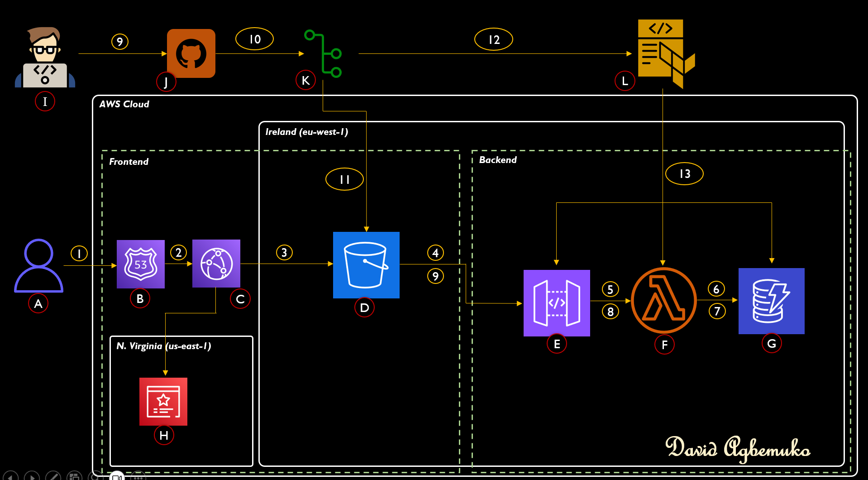Advance to the next slide
This screenshot has height=480, width=868.
click(x=32, y=476)
